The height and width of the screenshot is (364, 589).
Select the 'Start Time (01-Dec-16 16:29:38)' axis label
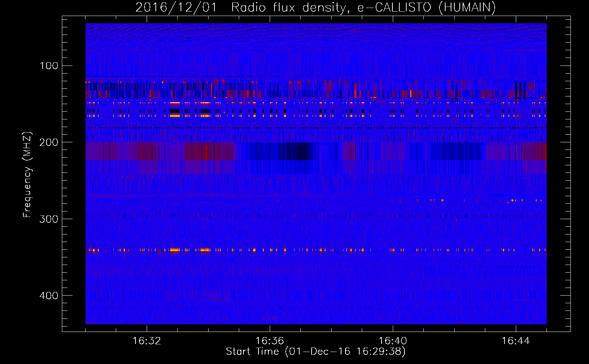pyautogui.click(x=316, y=352)
